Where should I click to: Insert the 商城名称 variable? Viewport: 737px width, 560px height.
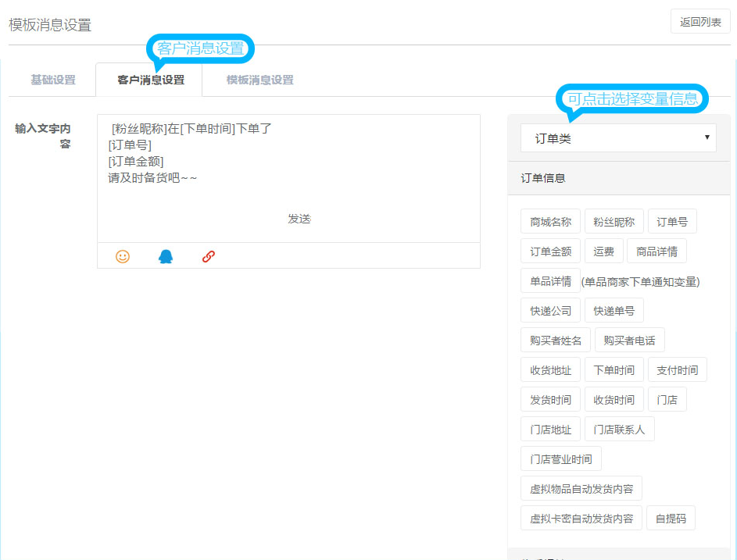point(550,222)
